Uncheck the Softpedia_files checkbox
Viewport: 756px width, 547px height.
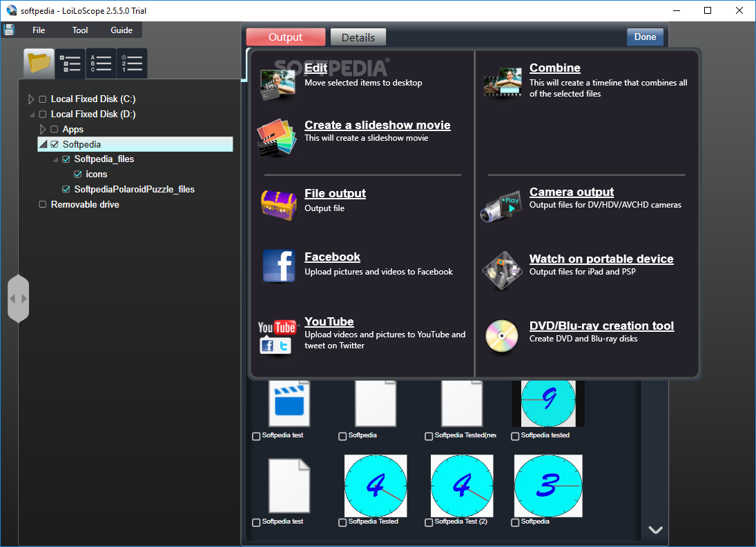[66, 159]
